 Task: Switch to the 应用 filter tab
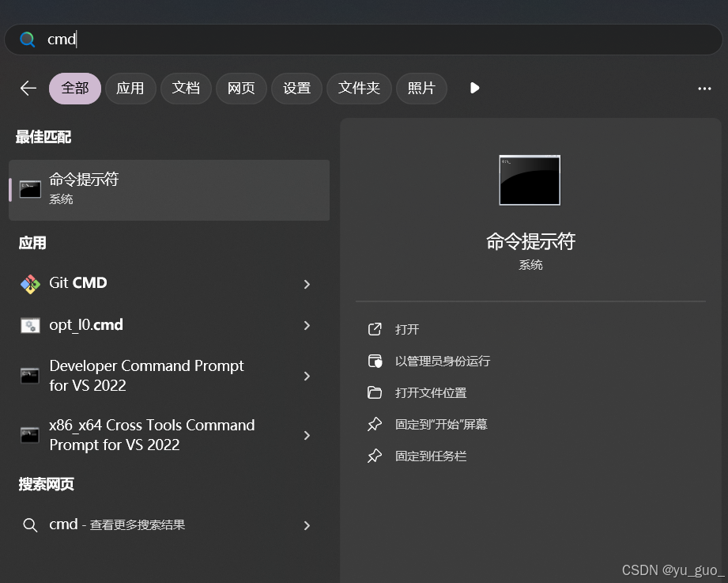coord(130,89)
